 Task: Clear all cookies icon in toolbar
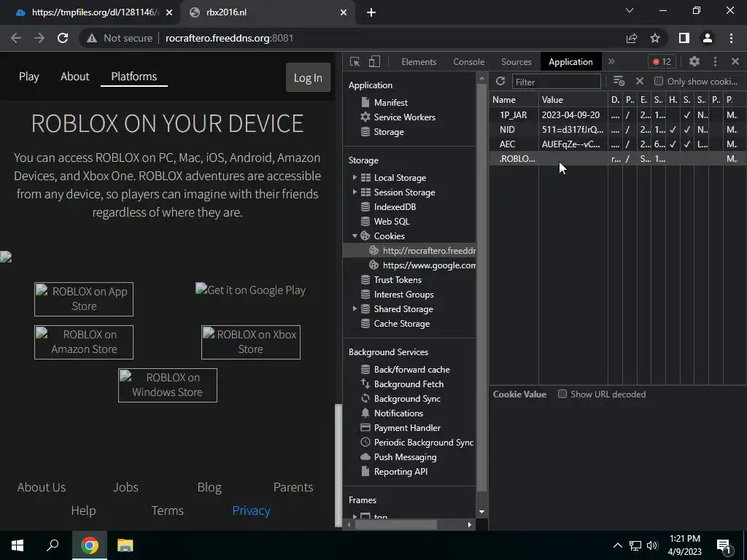tap(619, 82)
